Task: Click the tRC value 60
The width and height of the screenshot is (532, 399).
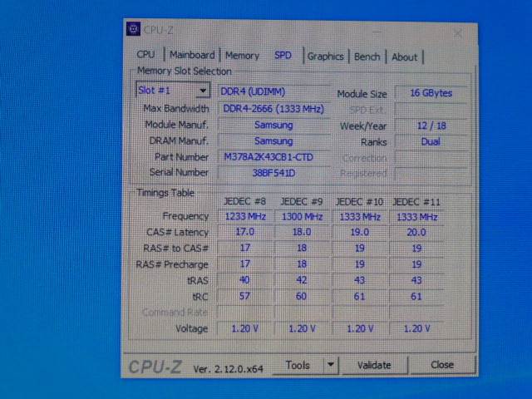Action: (x=302, y=296)
